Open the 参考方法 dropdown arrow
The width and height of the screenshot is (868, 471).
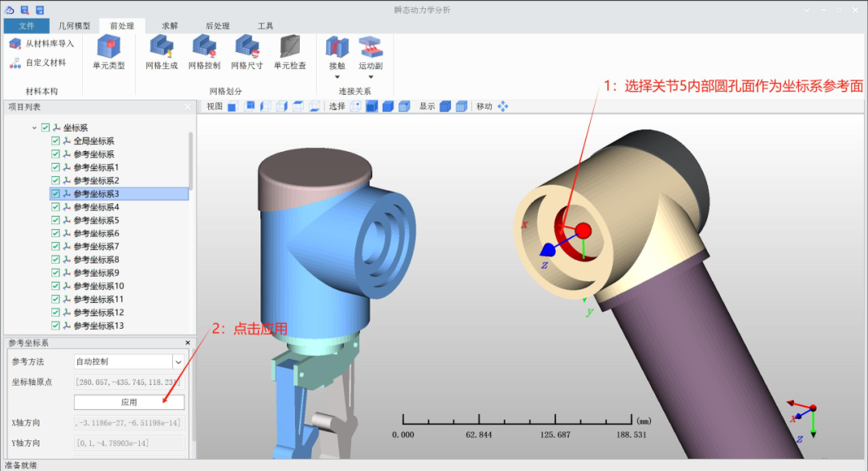click(x=178, y=362)
